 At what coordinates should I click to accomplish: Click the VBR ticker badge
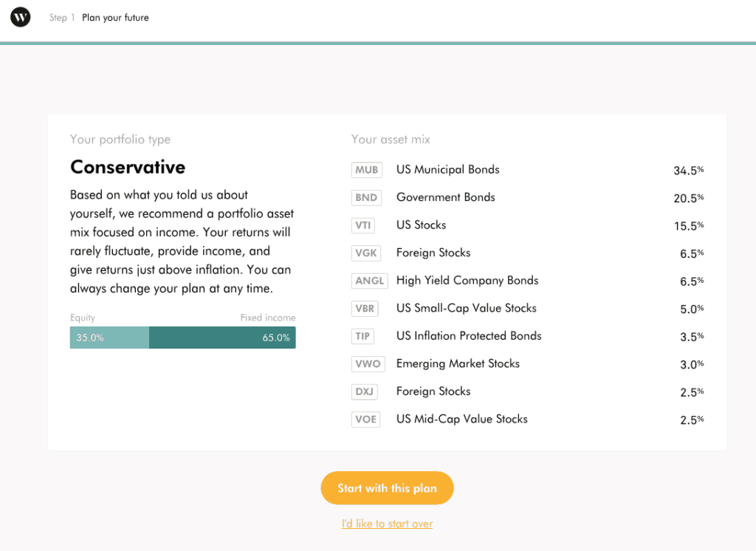pyautogui.click(x=365, y=308)
